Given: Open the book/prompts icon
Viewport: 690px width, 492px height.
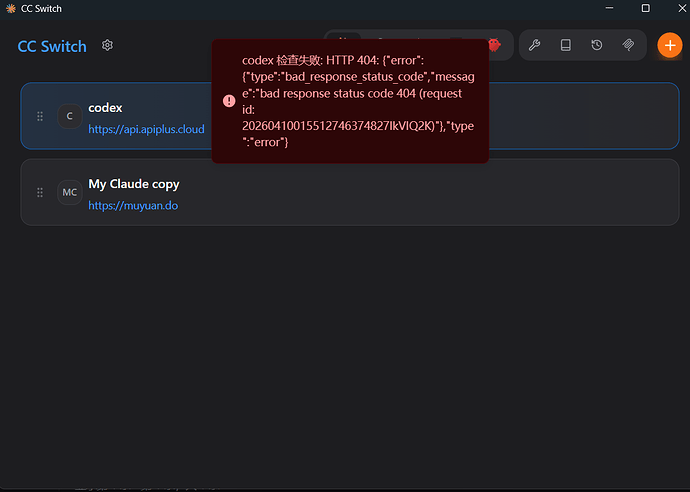Looking at the screenshot, I should click(x=565, y=45).
